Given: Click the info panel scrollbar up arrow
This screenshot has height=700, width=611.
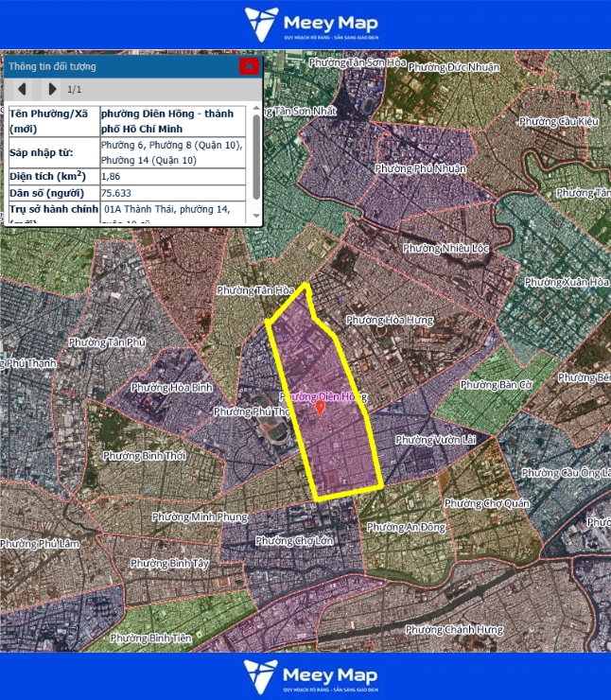Looking at the screenshot, I should coord(256,110).
